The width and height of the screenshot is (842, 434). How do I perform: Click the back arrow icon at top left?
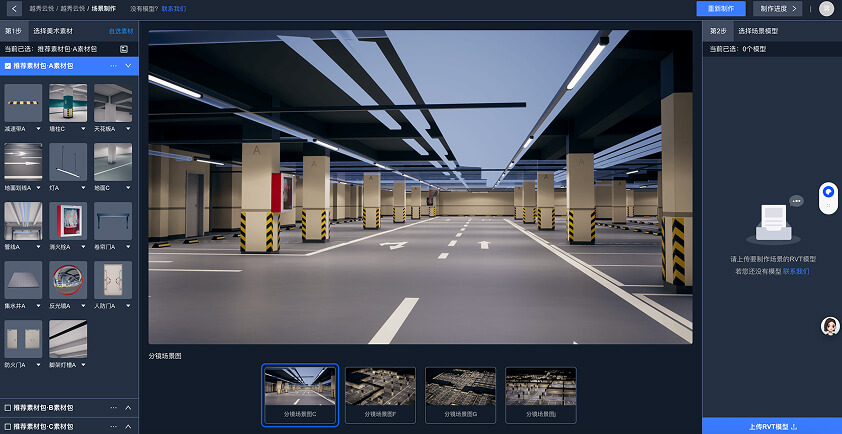pyautogui.click(x=14, y=9)
